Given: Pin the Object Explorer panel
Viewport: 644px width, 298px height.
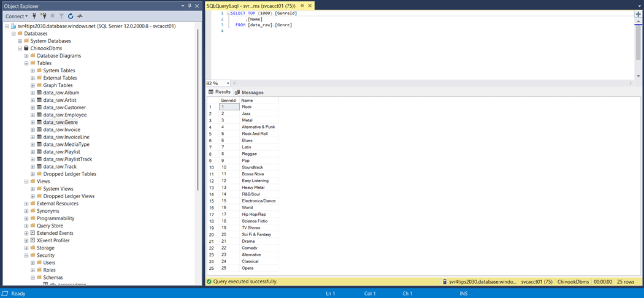Looking at the screenshot, I should (x=190, y=6).
